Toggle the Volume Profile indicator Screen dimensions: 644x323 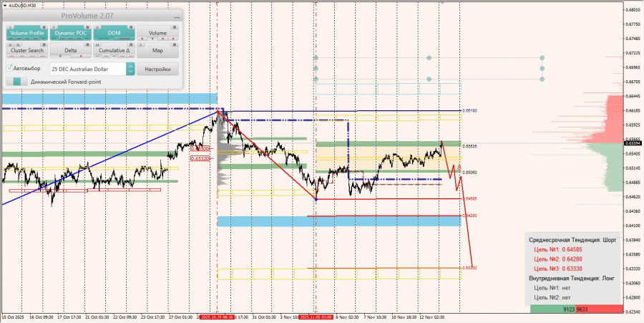[x=27, y=33]
